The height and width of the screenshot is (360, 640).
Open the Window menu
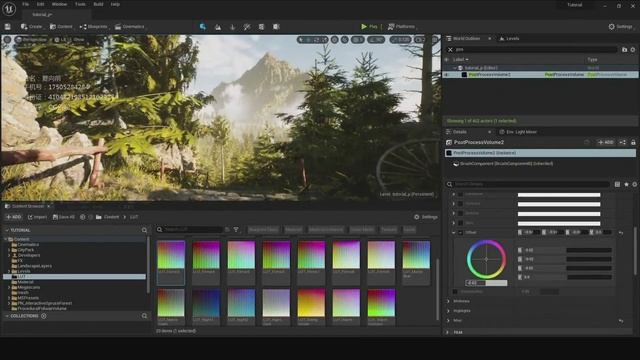(60, 4)
